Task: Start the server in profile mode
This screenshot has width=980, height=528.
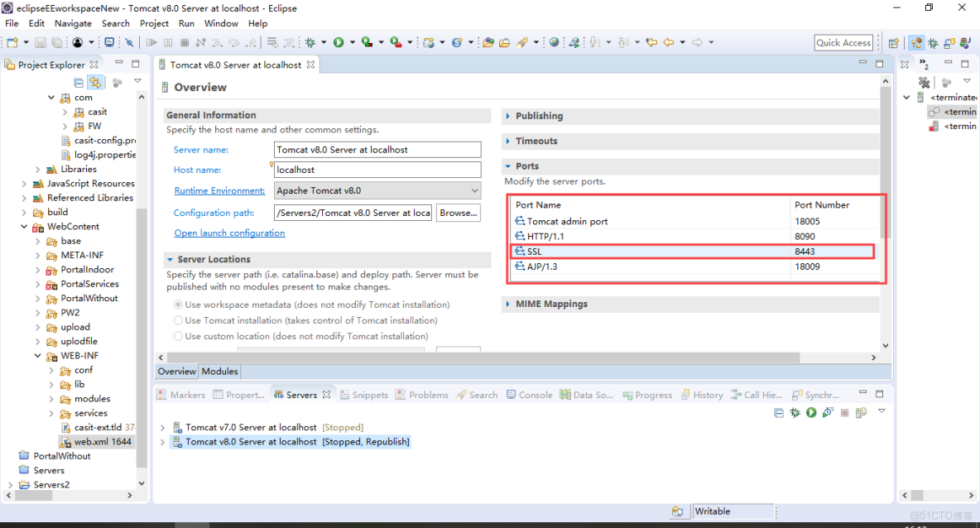Action: pos(829,412)
